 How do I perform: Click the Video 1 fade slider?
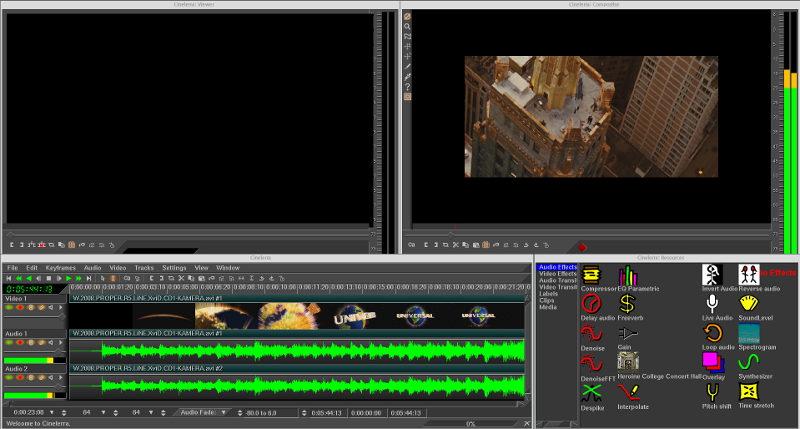35,317
